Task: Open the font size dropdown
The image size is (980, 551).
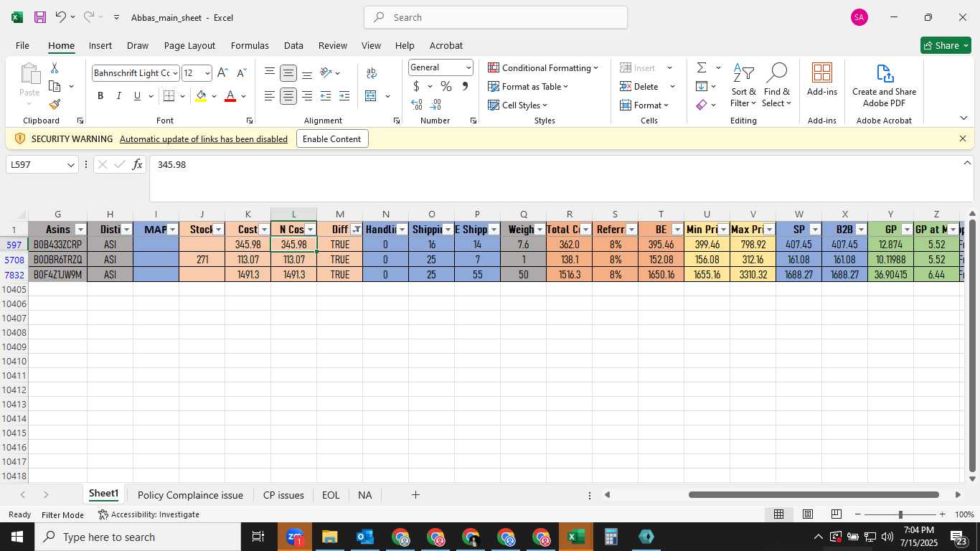Action: point(207,73)
